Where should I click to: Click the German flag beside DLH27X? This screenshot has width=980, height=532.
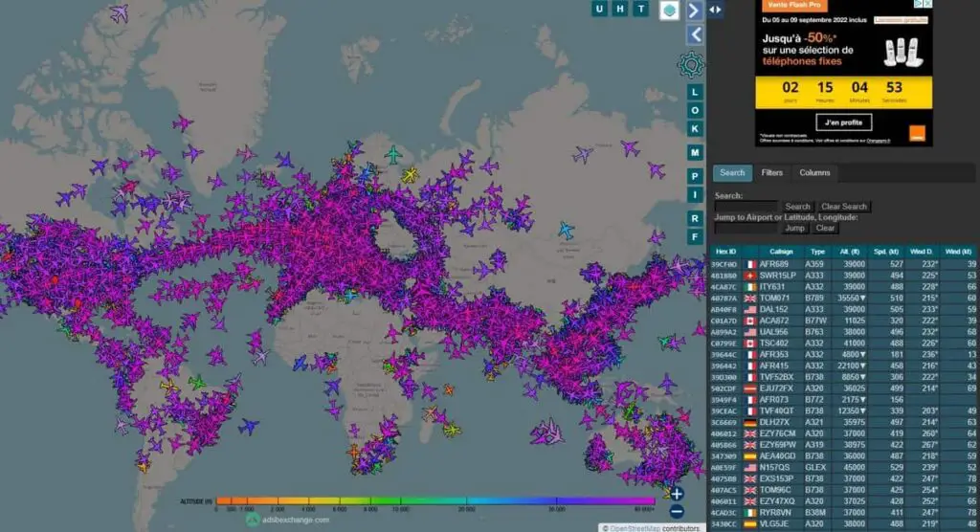750,422
